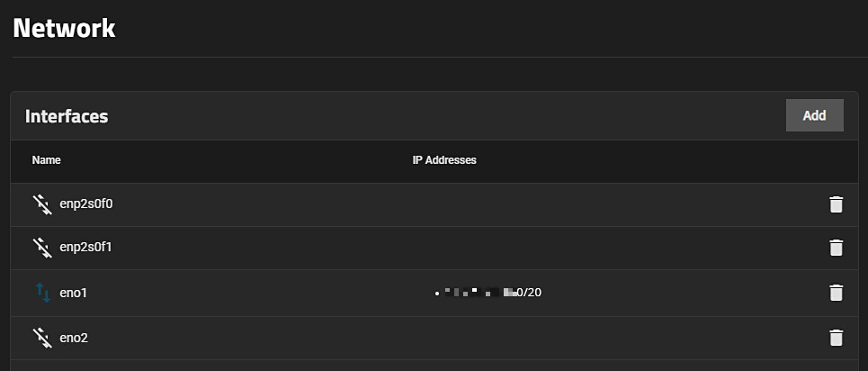Click the link-down status icon beside enp2s0f0
868x371 pixels.
pyautogui.click(x=42, y=204)
